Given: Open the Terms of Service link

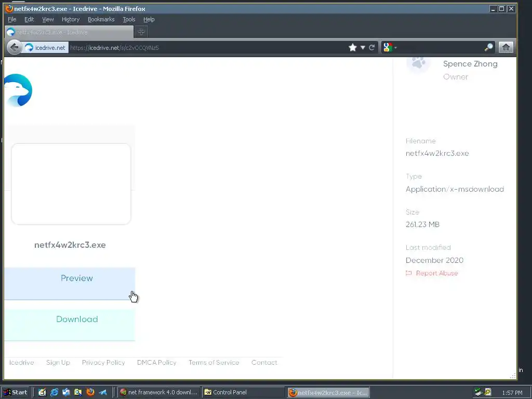Looking at the screenshot, I should coord(214,362).
